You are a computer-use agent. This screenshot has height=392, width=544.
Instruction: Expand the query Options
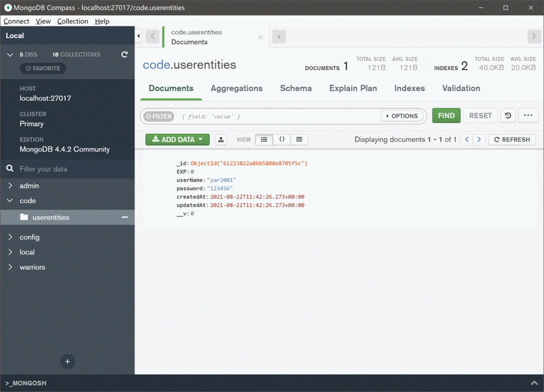pyautogui.click(x=402, y=116)
